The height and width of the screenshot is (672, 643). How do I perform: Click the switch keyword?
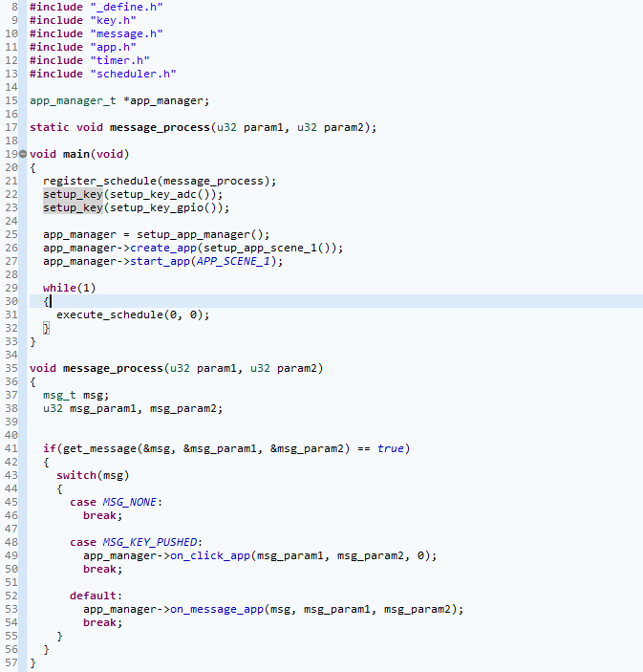pos(76,475)
